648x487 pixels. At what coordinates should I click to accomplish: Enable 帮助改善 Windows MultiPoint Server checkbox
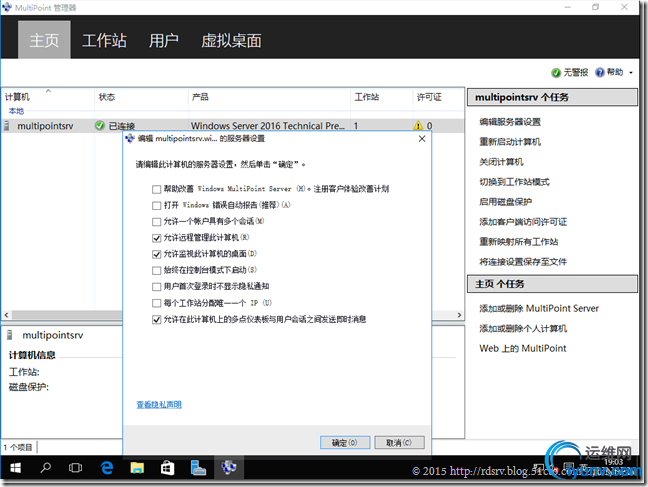(x=156, y=189)
